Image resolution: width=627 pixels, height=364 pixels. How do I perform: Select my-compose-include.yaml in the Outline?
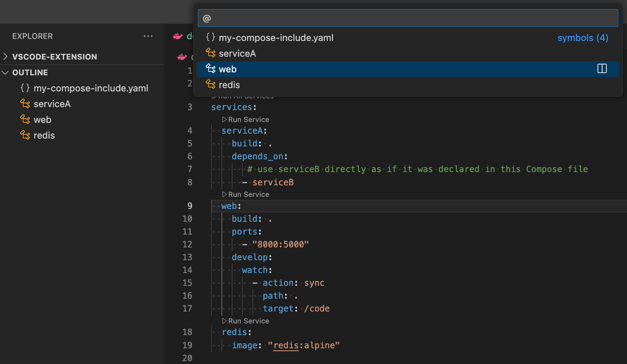[x=91, y=88]
